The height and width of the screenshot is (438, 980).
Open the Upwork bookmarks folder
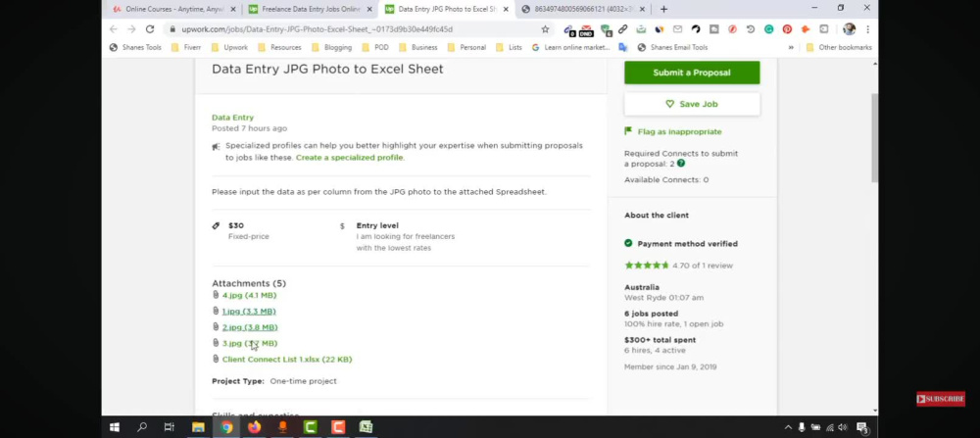[x=230, y=47]
